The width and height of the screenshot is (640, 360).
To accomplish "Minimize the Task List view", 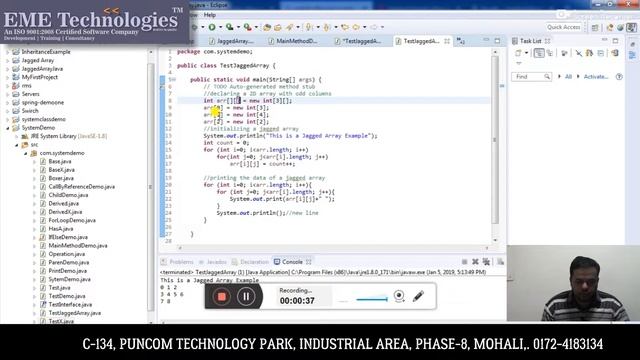I will 604,40.
